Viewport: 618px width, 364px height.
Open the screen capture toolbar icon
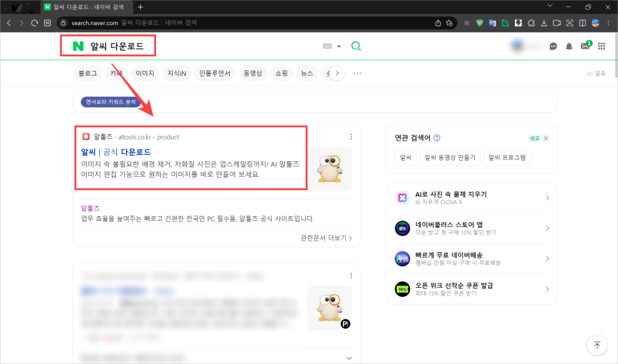[569, 23]
